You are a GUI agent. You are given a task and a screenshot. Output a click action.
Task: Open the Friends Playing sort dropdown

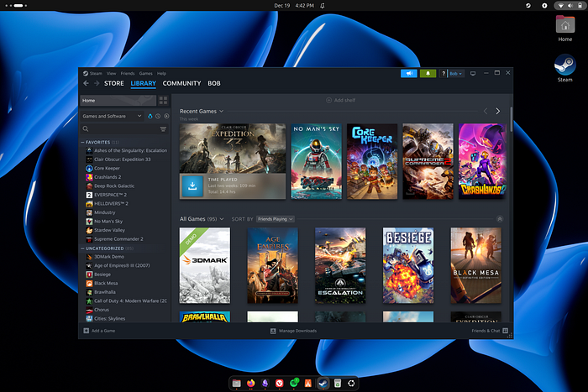point(276,219)
